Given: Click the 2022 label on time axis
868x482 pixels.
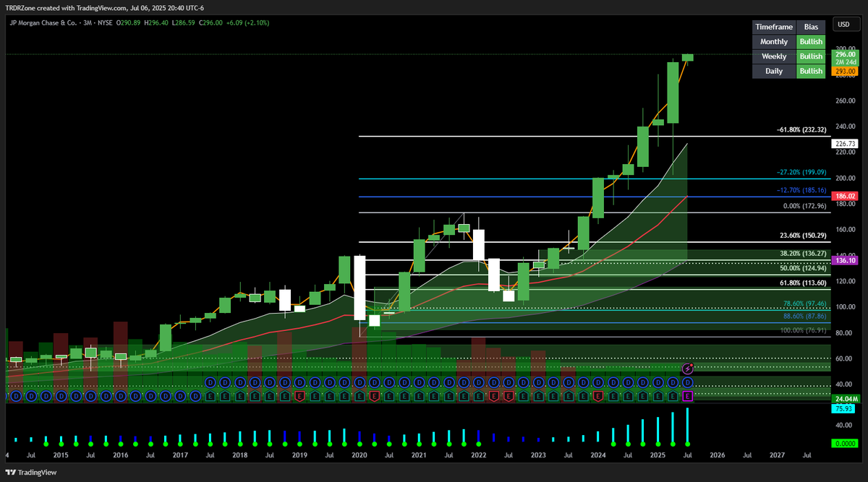Looking at the screenshot, I should click(478, 456).
